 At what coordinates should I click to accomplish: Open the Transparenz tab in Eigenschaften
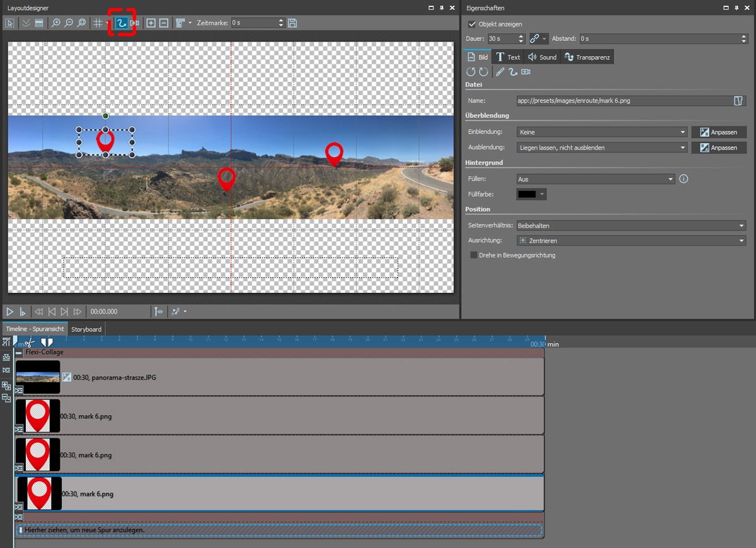[x=587, y=57]
